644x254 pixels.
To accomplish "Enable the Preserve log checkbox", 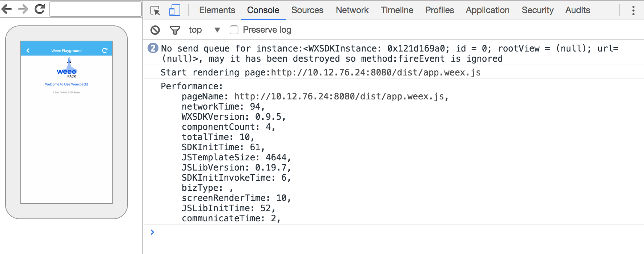I will pyautogui.click(x=234, y=30).
